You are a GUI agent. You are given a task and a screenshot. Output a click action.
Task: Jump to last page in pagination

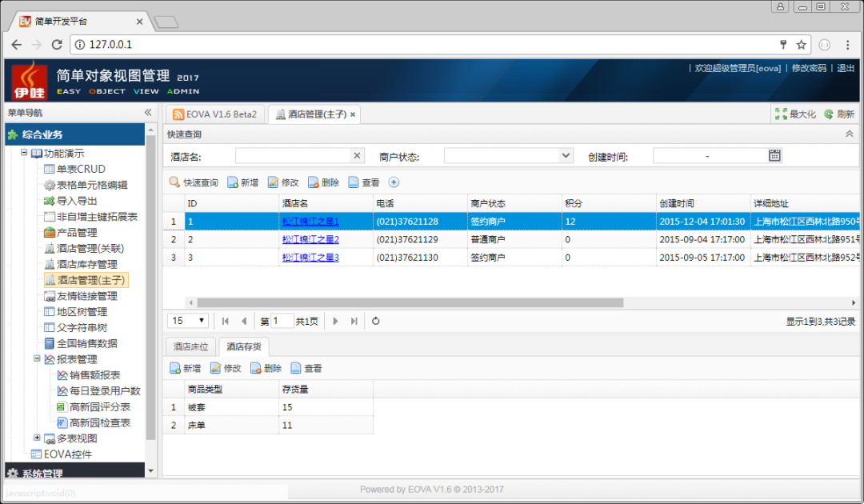point(353,321)
